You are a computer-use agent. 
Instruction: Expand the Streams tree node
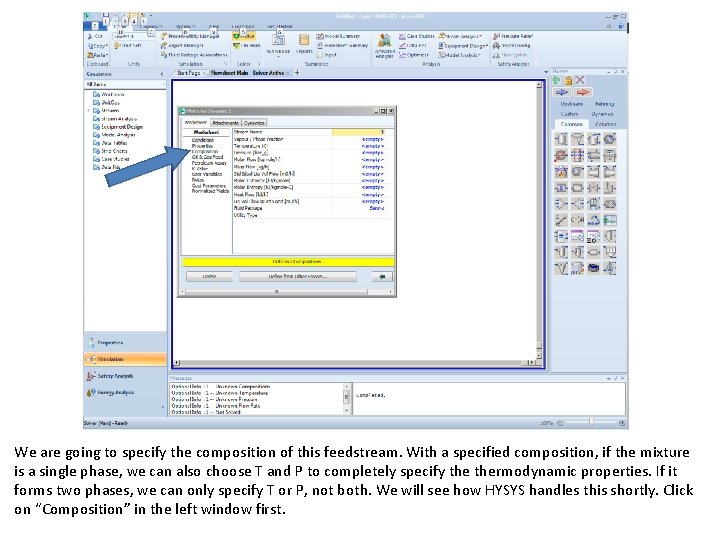(89, 111)
